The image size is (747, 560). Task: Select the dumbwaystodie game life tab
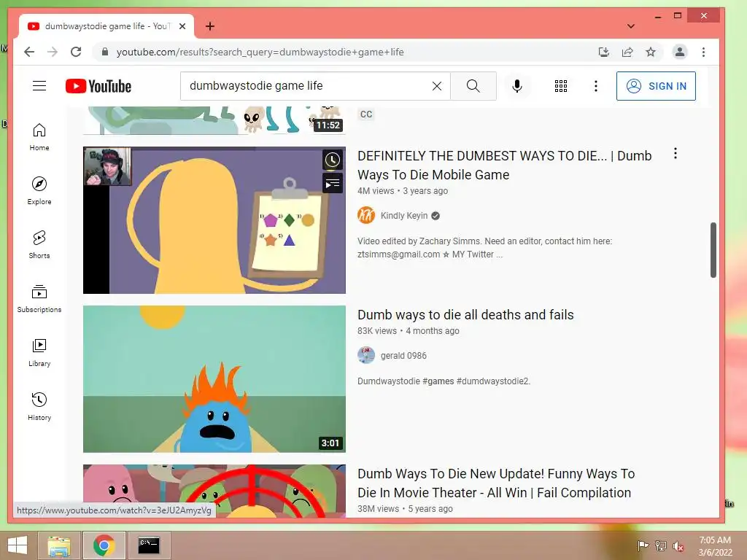[x=107, y=26]
